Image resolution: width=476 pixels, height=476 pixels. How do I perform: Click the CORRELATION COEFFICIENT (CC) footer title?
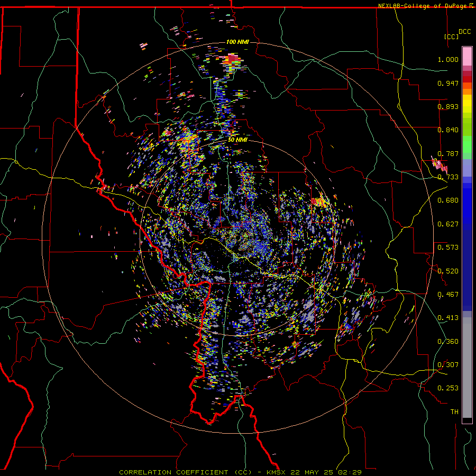(185, 472)
